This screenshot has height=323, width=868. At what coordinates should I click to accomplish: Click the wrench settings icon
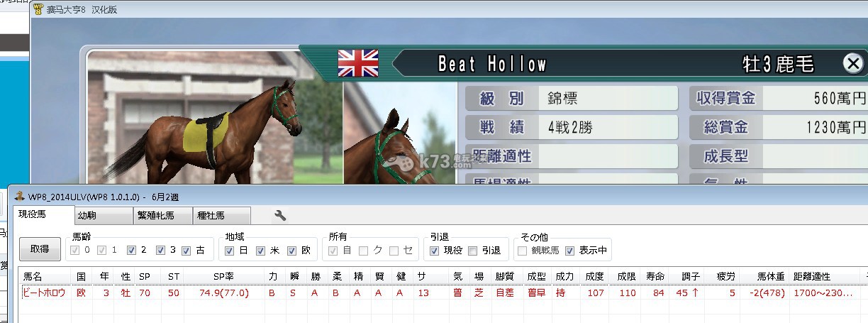point(280,216)
